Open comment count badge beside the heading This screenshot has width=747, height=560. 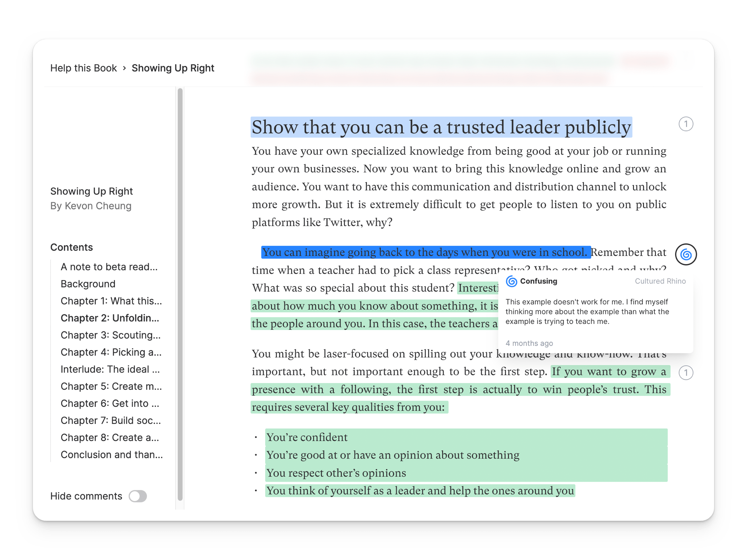coord(685,124)
